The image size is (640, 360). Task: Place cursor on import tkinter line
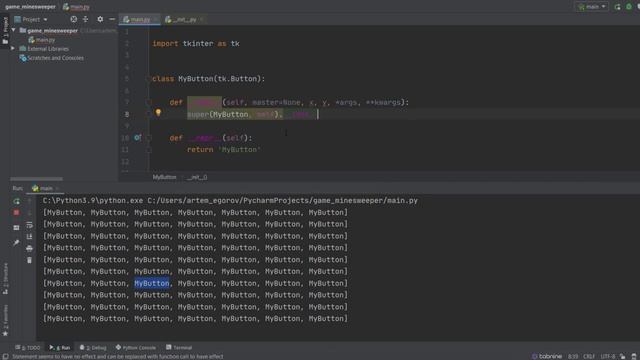point(196,43)
